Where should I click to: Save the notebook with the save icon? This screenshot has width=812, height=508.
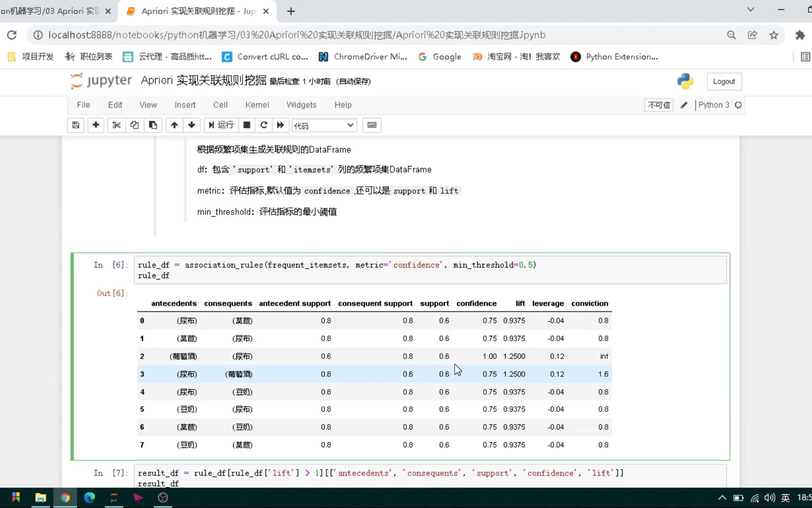76,125
